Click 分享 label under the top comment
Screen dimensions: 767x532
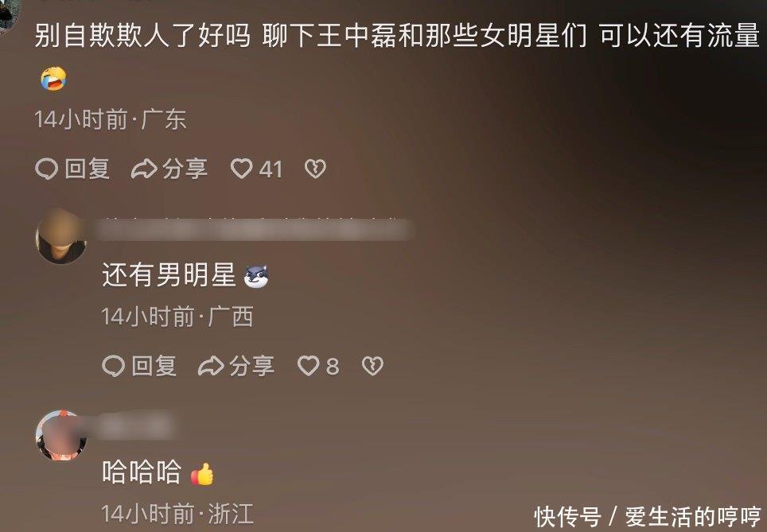coord(185,169)
